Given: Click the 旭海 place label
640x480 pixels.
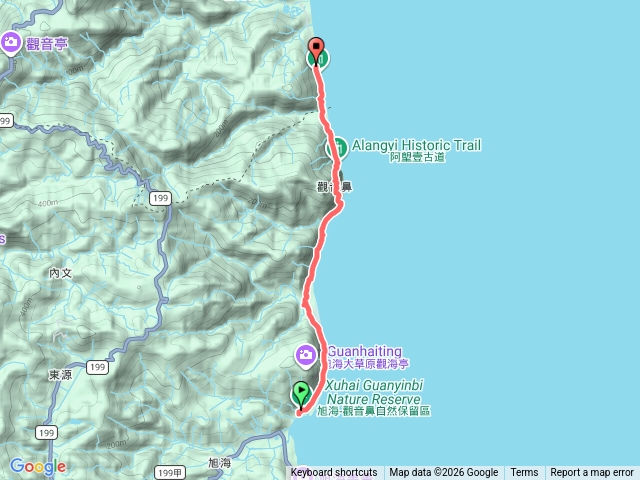Looking at the screenshot, I should pyautogui.click(x=220, y=463).
